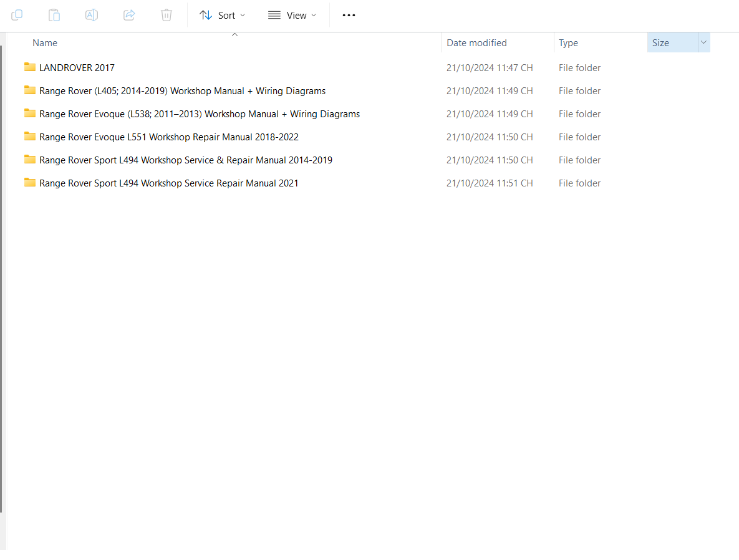Select Range Rover Sport L494 Repair Manual 2021
The image size is (739, 560).
point(168,183)
